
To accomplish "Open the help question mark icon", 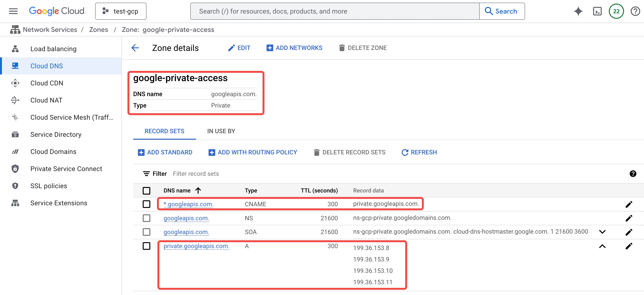I will click(x=635, y=11).
